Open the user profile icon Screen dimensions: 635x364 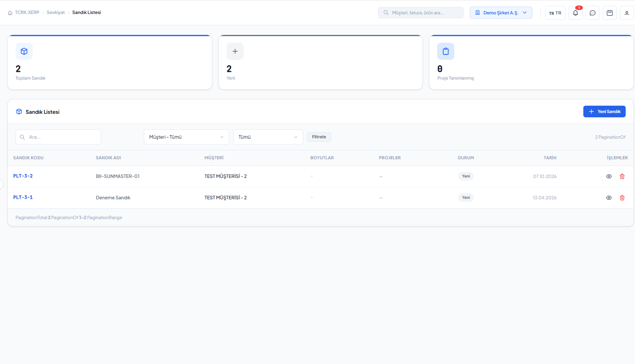click(x=627, y=13)
